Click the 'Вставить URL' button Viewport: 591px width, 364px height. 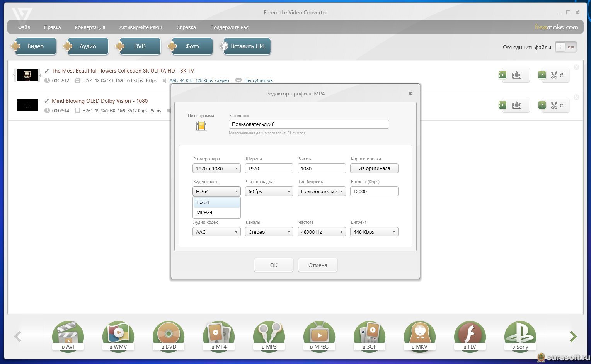247,46
